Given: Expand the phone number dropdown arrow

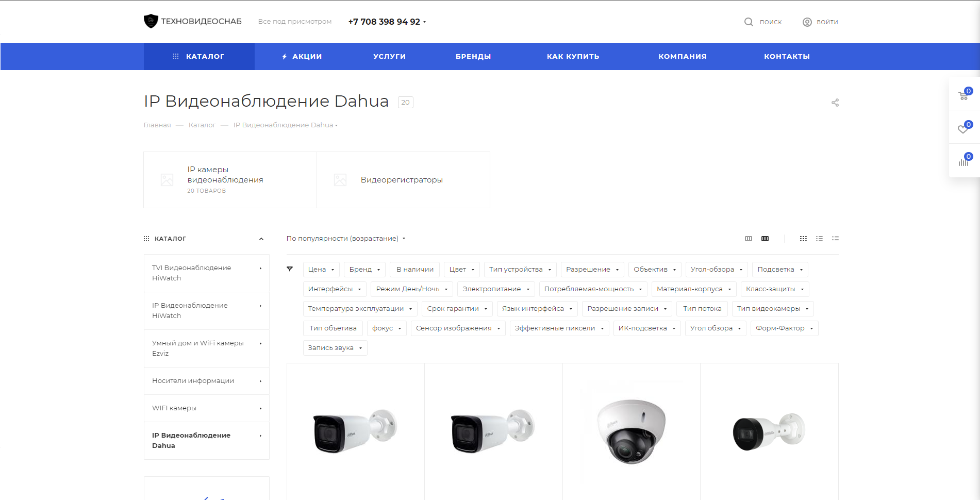Looking at the screenshot, I should [424, 22].
